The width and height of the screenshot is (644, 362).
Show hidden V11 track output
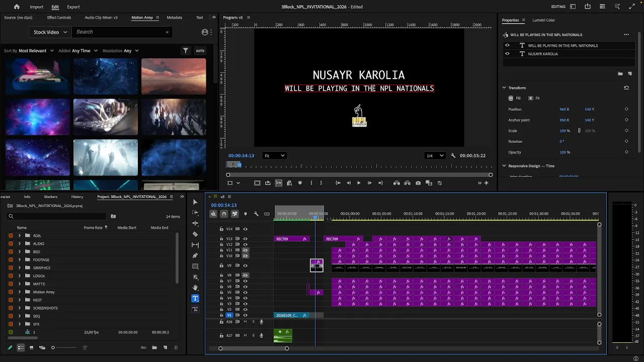click(246, 250)
